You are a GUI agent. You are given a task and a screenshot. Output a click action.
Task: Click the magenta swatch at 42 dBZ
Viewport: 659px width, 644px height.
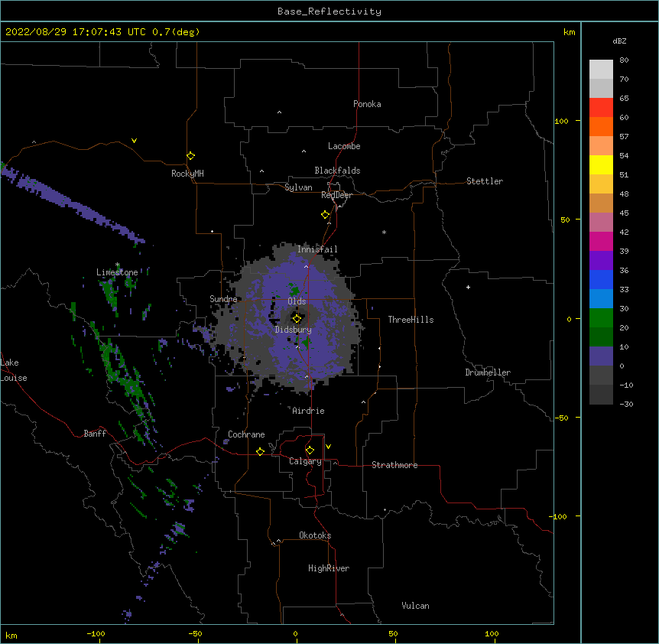601,241
